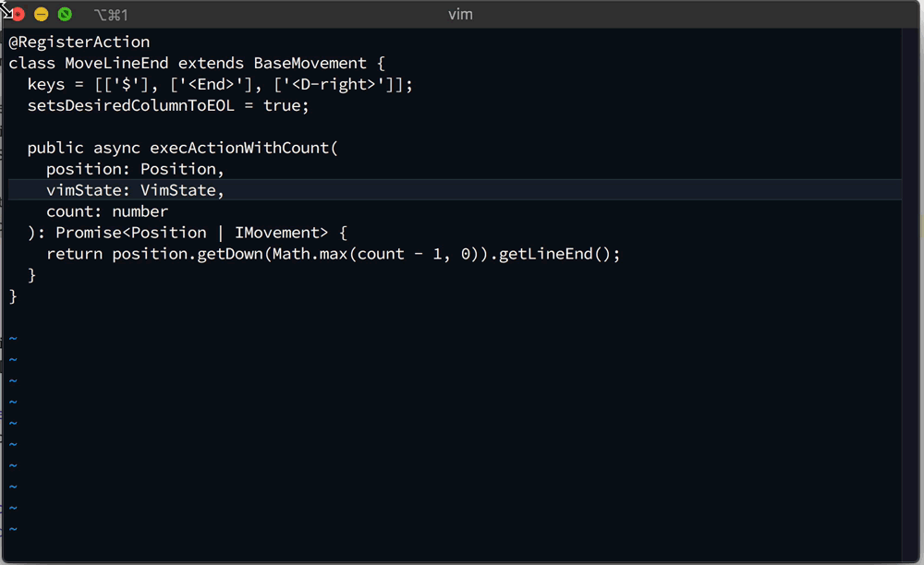Click "VimState," type on highlighted line

point(182,191)
